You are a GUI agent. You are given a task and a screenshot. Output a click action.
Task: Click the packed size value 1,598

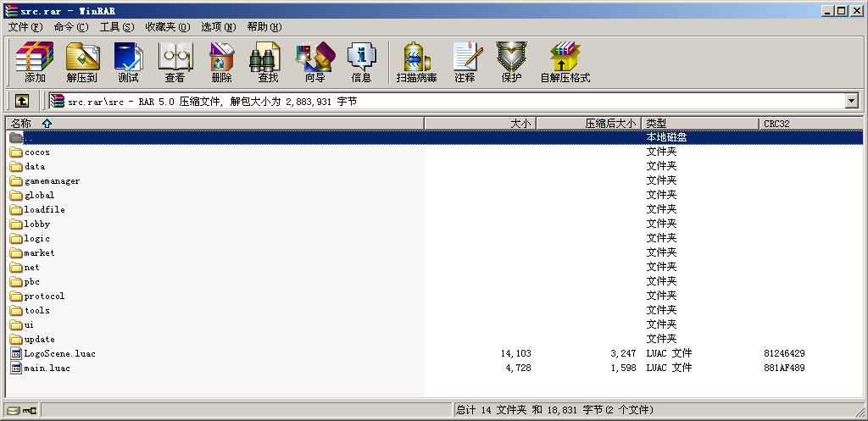click(624, 368)
